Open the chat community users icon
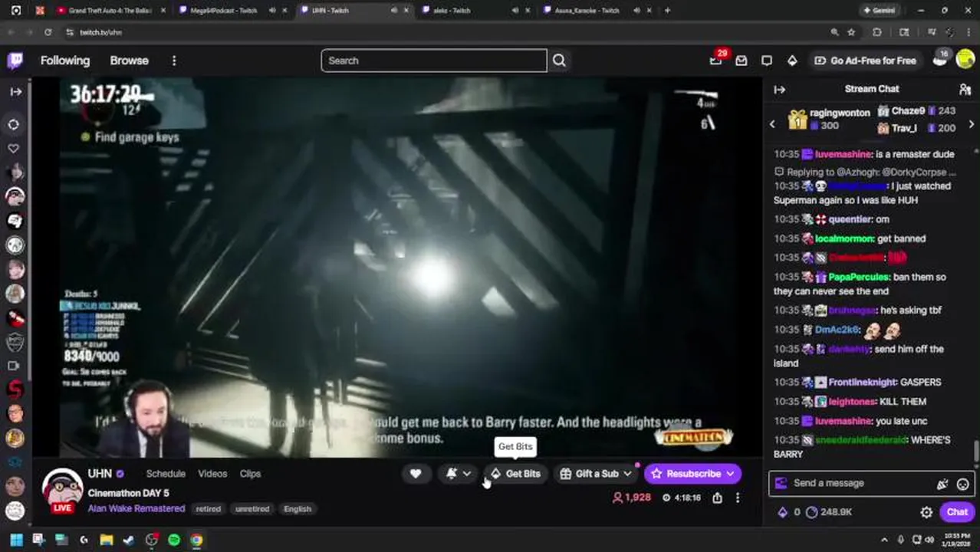This screenshot has height=552, width=980. point(965,90)
